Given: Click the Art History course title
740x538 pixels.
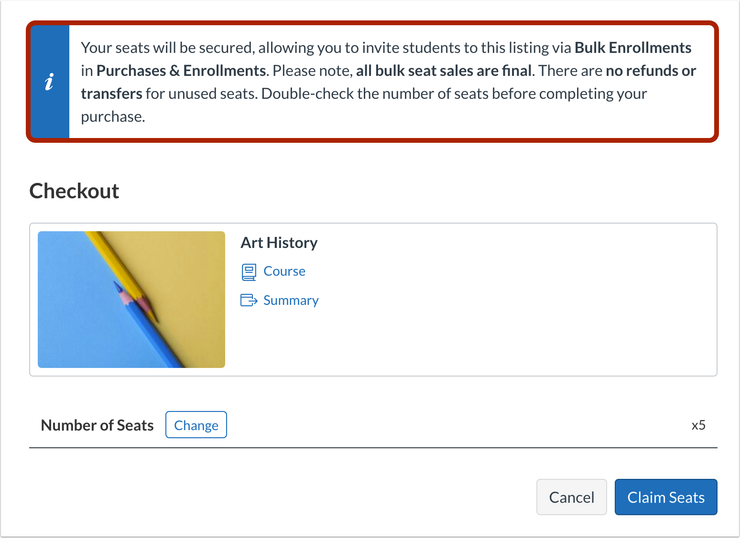Looking at the screenshot, I should pos(279,242).
